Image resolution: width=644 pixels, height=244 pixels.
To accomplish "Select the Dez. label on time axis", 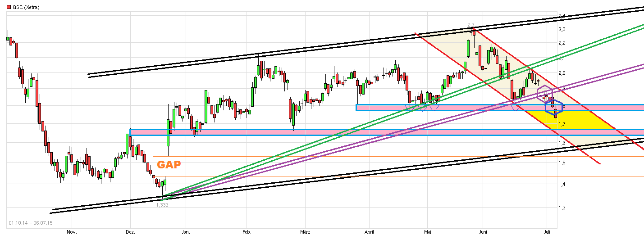I will [x=131, y=232].
